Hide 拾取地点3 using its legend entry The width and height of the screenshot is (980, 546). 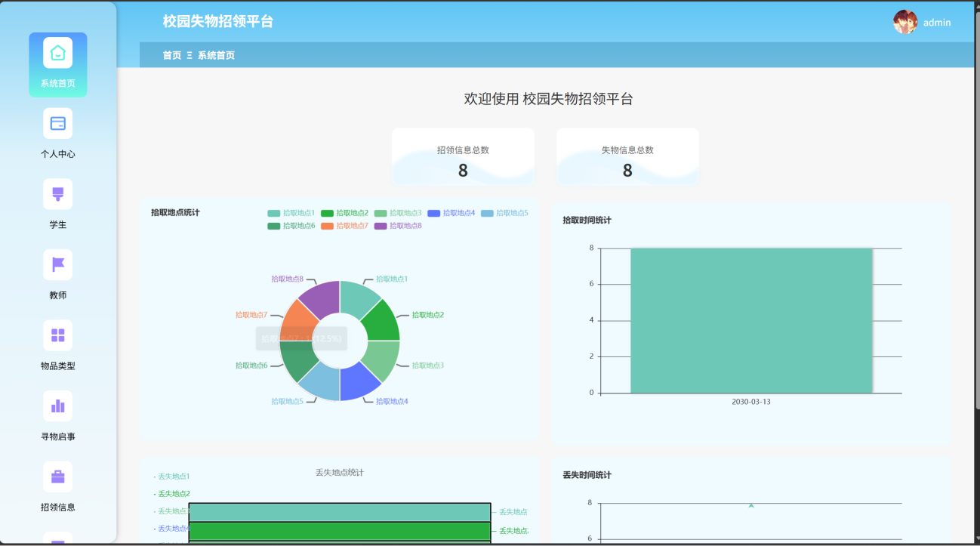tap(398, 213)
